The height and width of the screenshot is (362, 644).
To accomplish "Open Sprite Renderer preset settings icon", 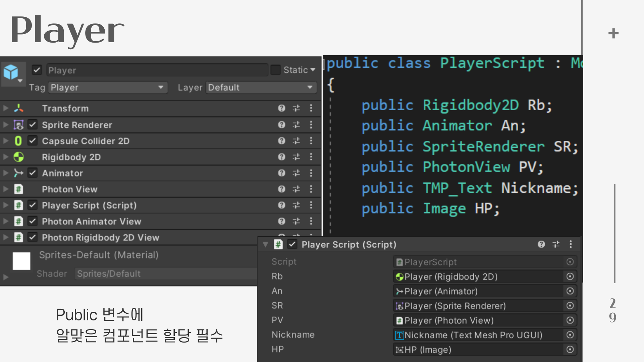I will pyautogui.click(x=296, y=125).
